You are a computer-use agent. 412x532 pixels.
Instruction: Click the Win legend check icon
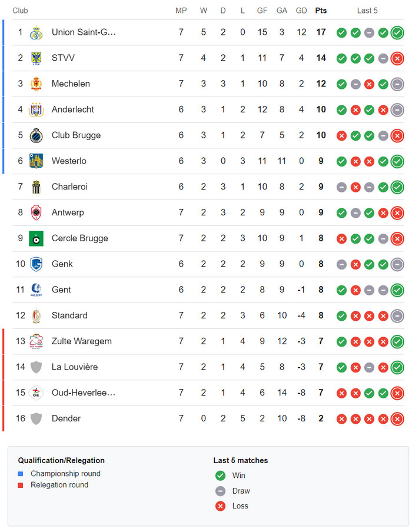(220, 476)
